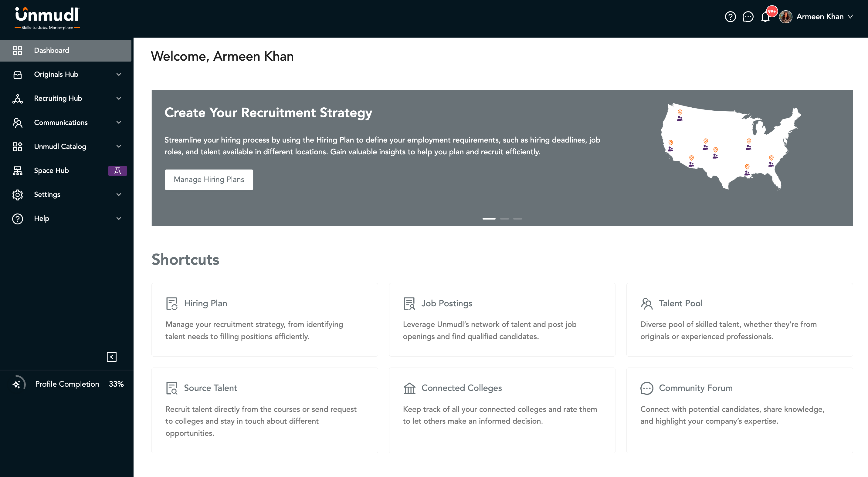868x477 pixels.
Task: Open the Job Postings shortcut card
Action: tap(502, 319)
